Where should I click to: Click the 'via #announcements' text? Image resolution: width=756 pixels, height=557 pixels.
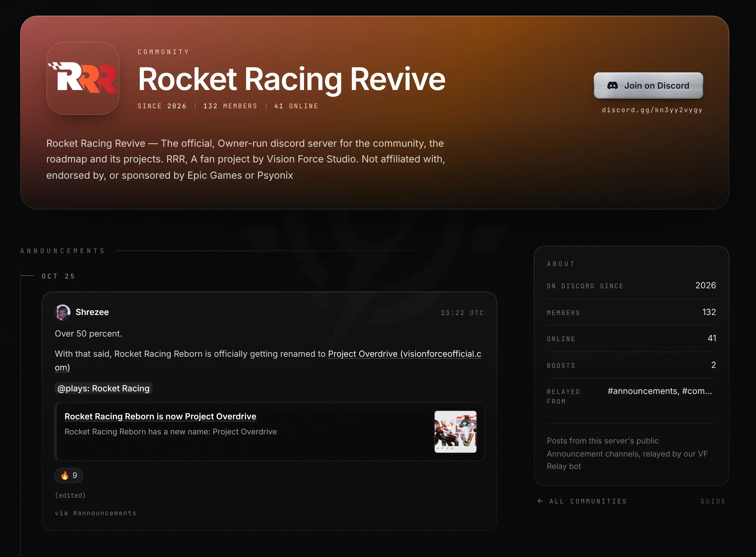pyautogui.click(x=96, y=513)
